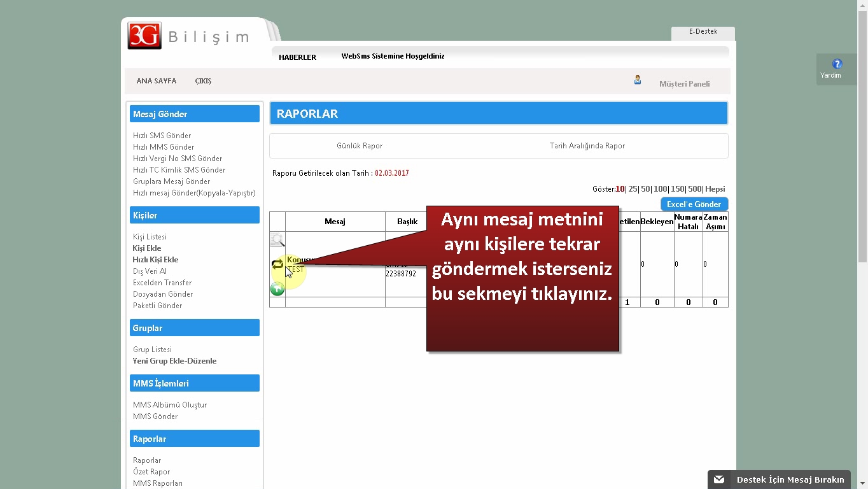
Task: Click ÇIKIŞ to log out
Action: (203, 81)
